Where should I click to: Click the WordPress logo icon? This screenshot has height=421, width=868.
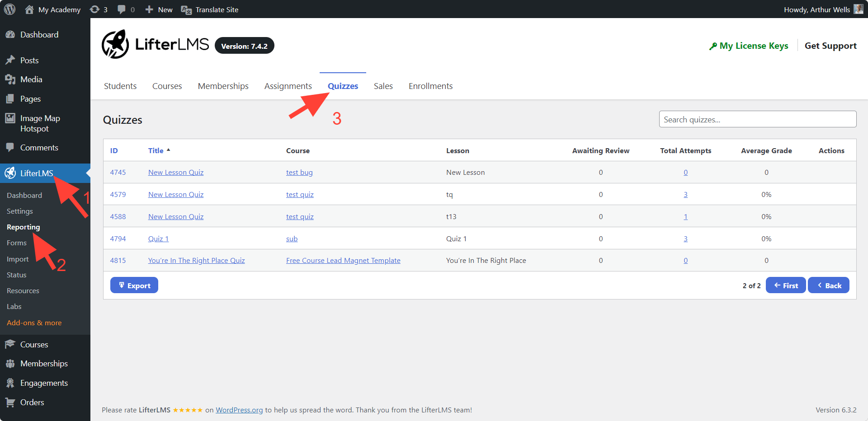click(x=9, y=9)
